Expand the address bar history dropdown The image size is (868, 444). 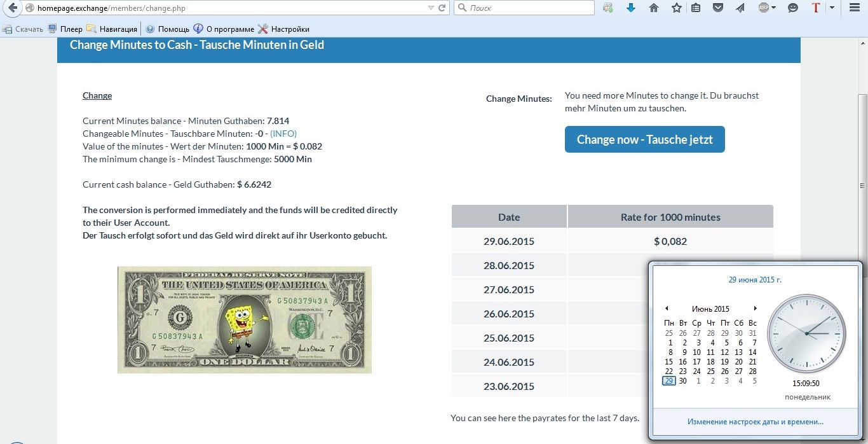431,8
